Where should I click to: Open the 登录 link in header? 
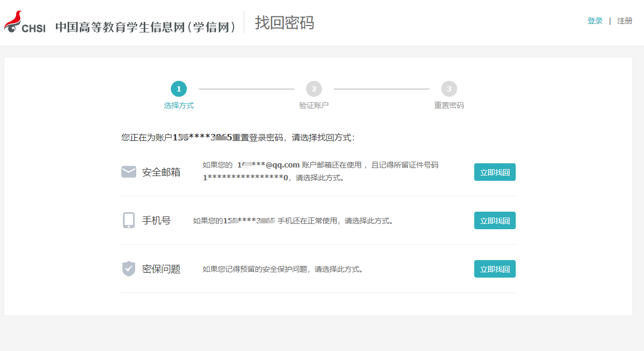pos(595,21)
